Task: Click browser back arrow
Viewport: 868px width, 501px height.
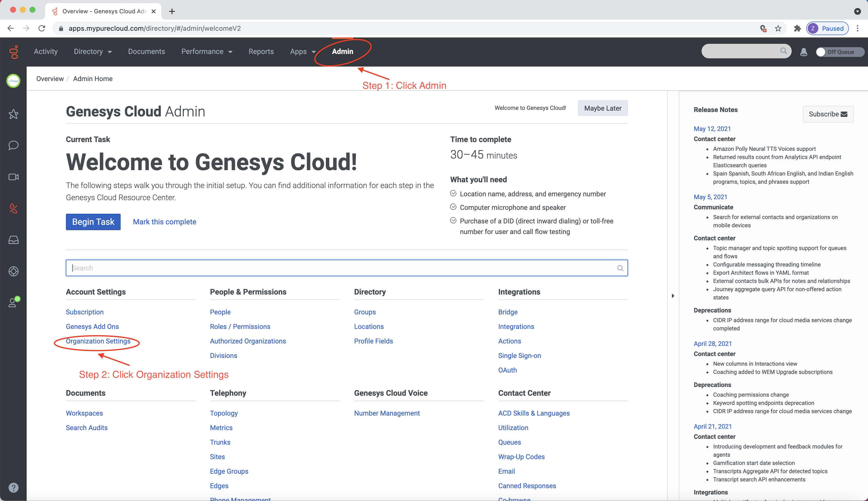Action: [11, 29]
